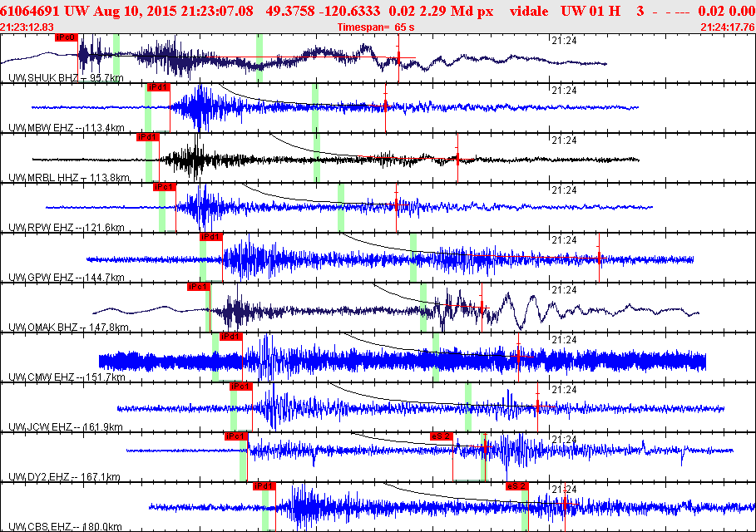Image resolution: width=756 pixels, height=532 pixels.
Task: Click the end time 21:24:17.76
Action: (x=728, y=27)
